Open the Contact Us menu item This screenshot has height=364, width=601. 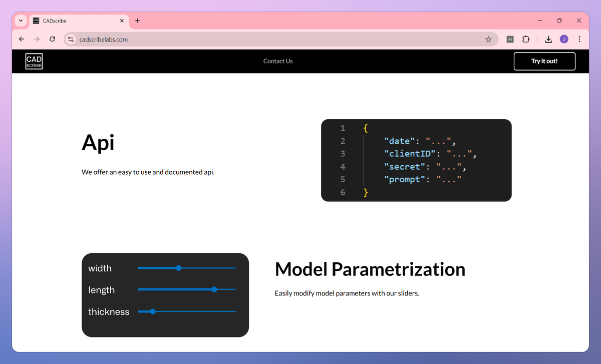point(278,61)
